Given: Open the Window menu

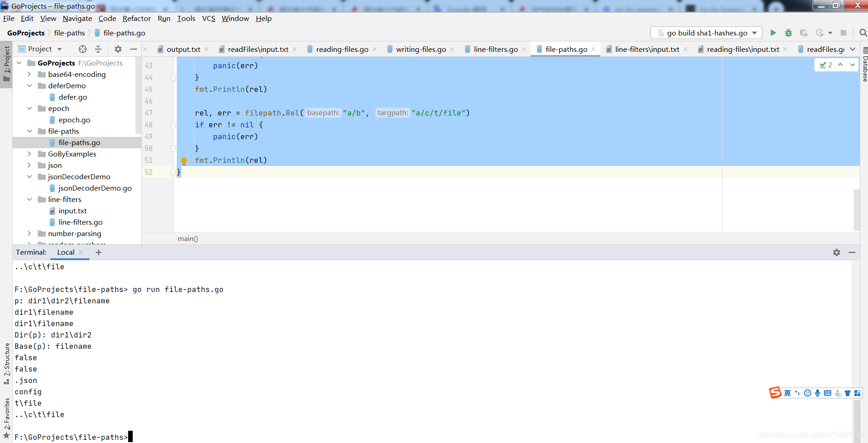Looking at the screenshot, I should point(235,18).
